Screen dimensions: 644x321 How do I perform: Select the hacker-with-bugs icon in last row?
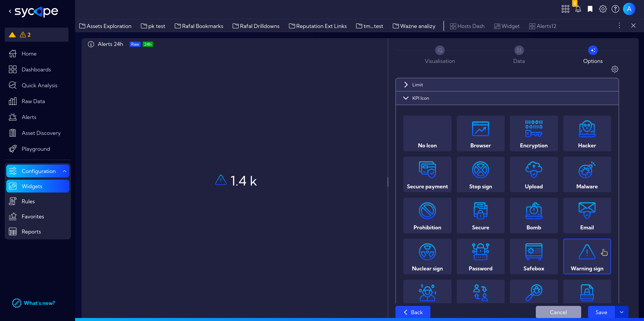click(427, 292)
